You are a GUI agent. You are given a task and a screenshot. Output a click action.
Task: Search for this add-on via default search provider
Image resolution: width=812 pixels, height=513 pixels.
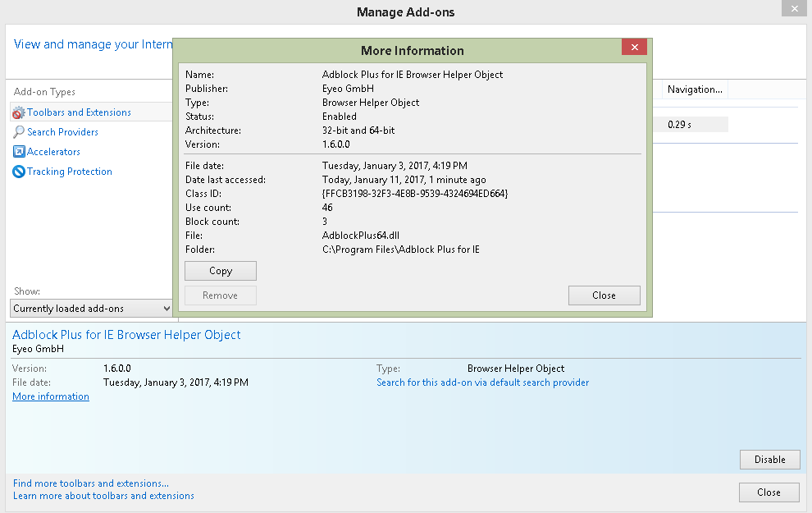(482, 382)
